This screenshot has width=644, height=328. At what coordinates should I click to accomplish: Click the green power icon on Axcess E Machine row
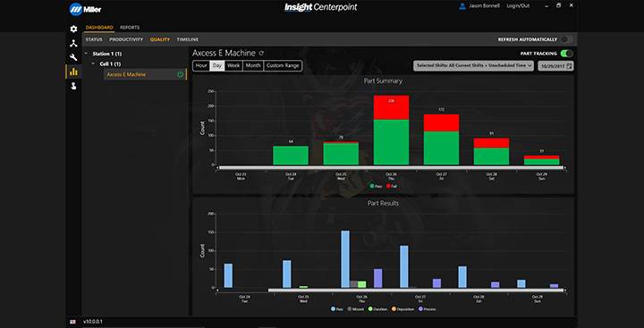point(180,74)
